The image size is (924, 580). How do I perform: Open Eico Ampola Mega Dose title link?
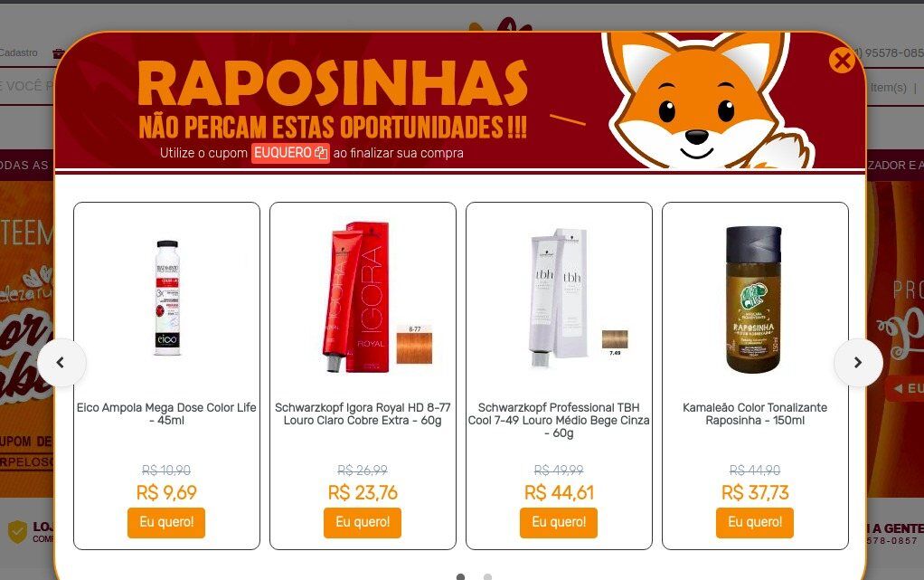pyautogui.click(x=166, y=414)
